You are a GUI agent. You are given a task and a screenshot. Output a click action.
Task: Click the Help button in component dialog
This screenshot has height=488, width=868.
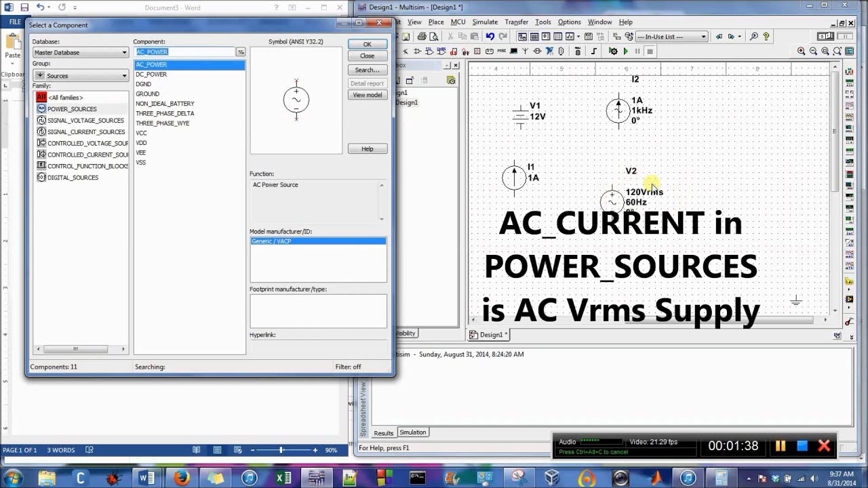[367, 148]
